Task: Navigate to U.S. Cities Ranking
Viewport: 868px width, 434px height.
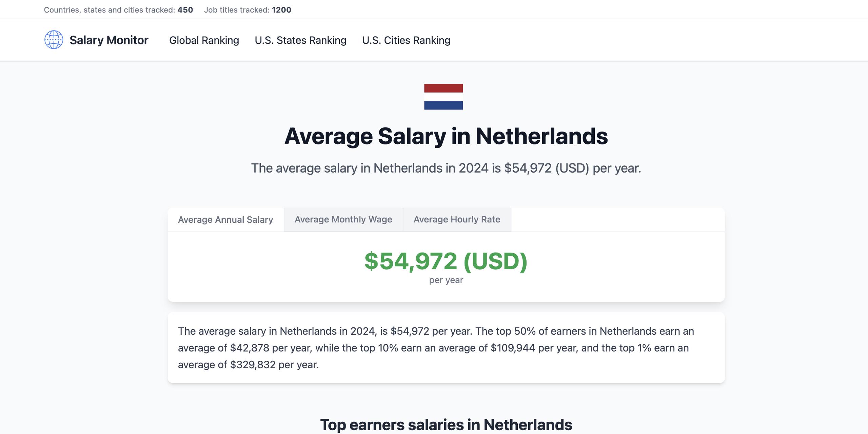Action: pos(406,40)
